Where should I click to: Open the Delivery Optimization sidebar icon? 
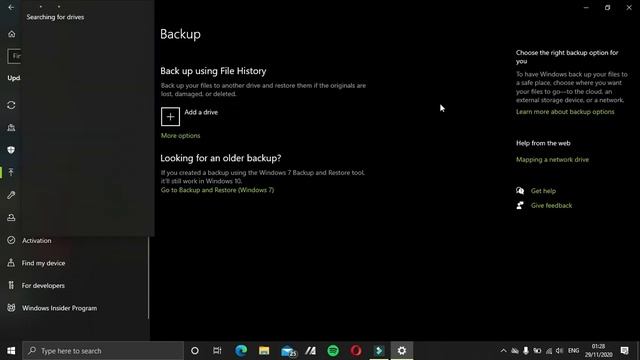click(x=11, y=128)
